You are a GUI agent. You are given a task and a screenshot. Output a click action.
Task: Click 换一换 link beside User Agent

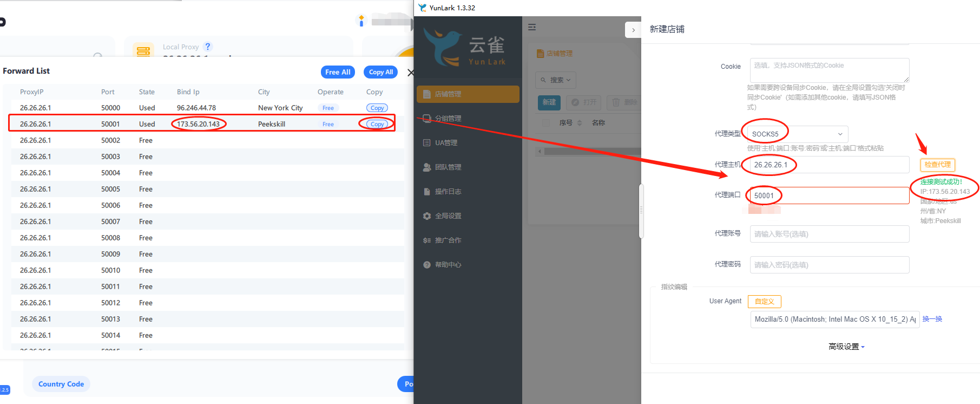932,319
